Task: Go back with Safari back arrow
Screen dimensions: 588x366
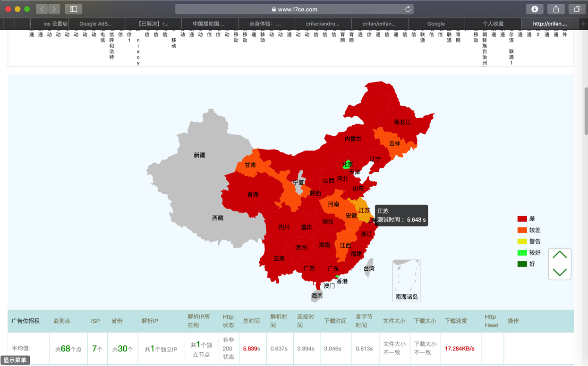Action: 42,9
